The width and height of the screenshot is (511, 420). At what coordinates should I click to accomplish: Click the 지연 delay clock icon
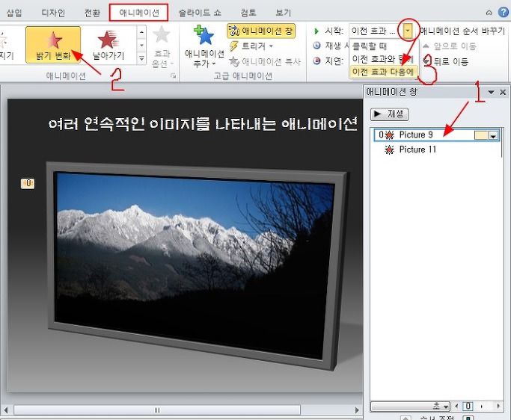pos(316,61)
